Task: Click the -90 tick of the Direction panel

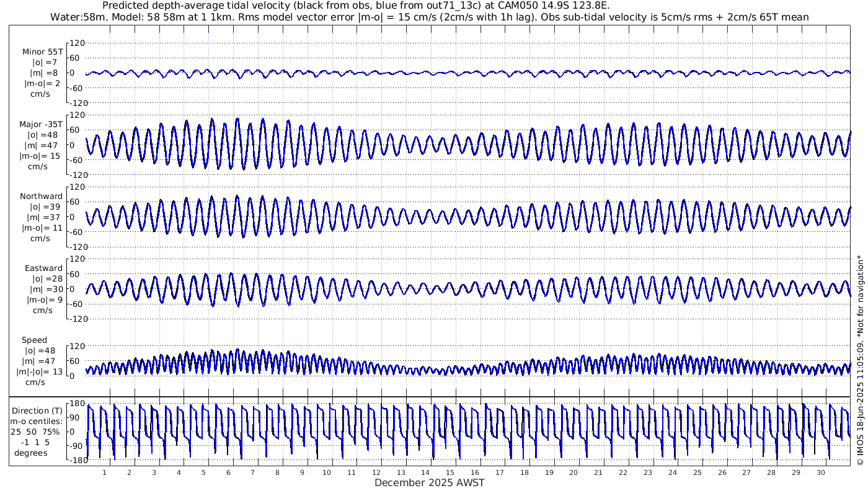Action: point(76,446)
